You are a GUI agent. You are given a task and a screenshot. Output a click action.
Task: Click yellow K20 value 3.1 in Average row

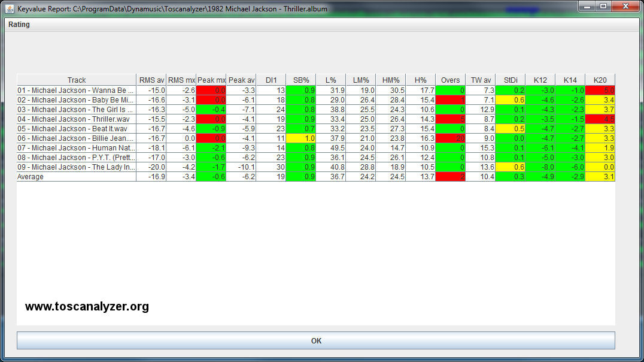(600, 177)
